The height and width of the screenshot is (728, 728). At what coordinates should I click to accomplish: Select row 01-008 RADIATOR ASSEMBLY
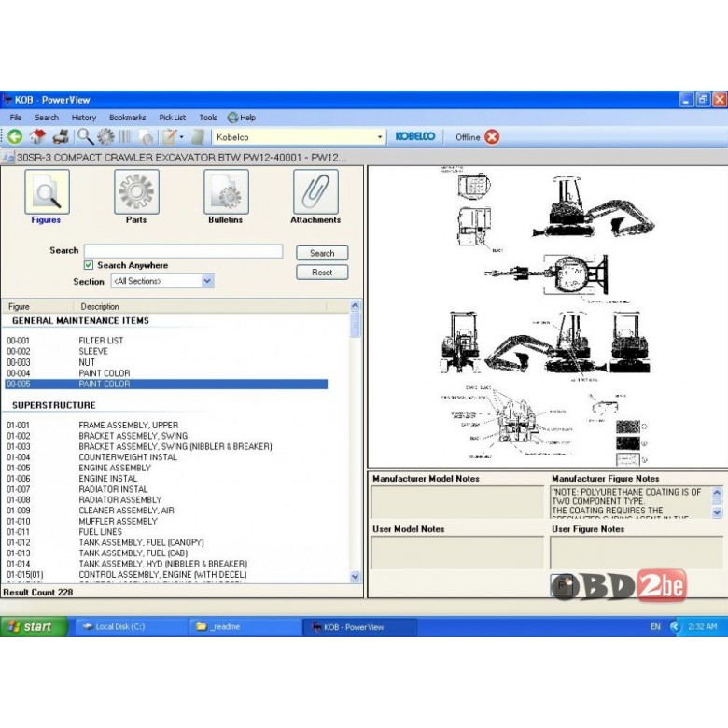(x=166, y=499)
